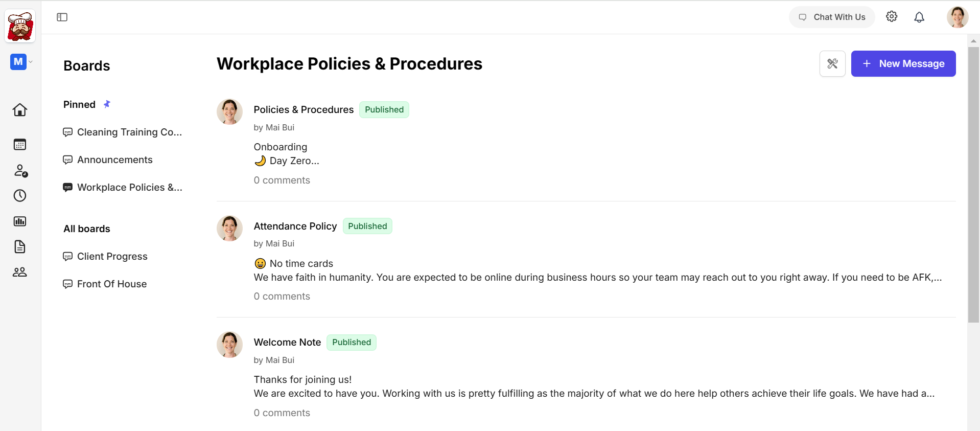Click the Reports bar-chart icon
This screenshot has height=431, width=980.
pyautogui.click(x=20, y=221)
